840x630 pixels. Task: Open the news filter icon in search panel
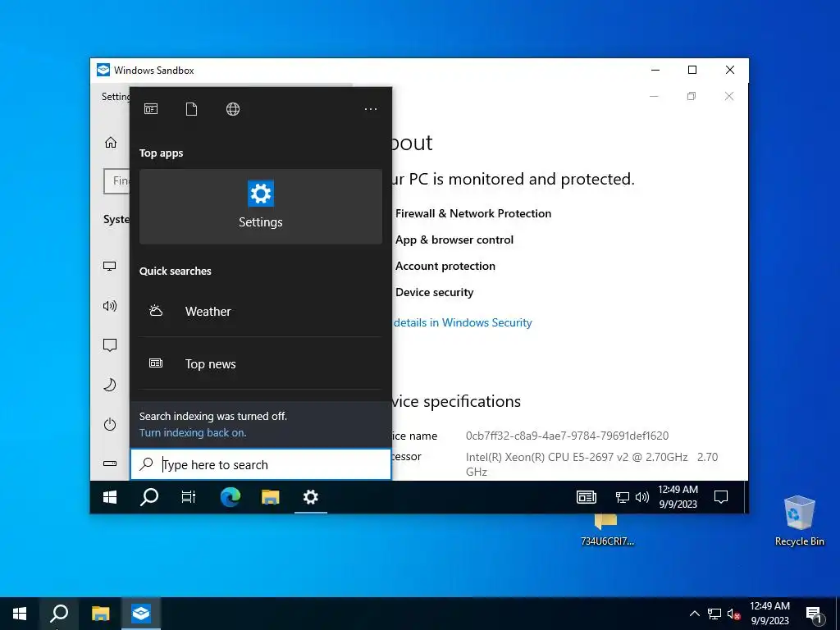[x=151, y=109]
